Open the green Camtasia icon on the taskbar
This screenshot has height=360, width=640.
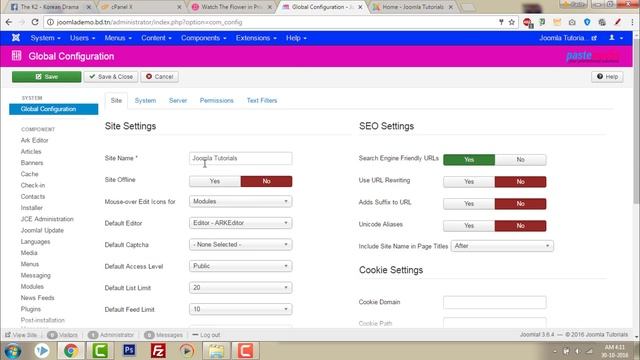click(x=100, y=351)
